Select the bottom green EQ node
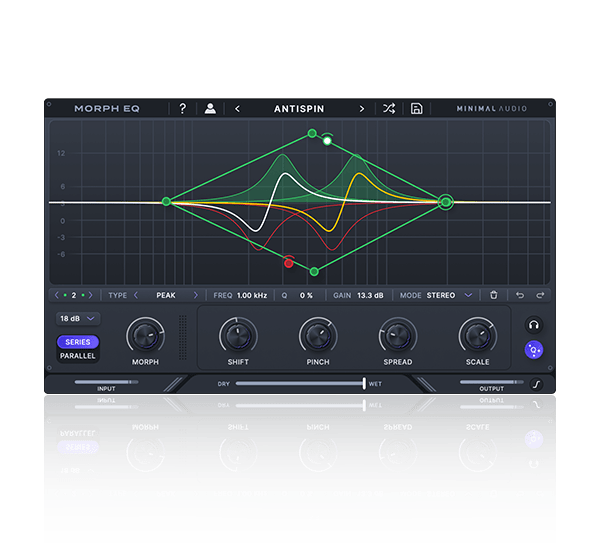The image size is (600, 543). click(x=314, y=272)
